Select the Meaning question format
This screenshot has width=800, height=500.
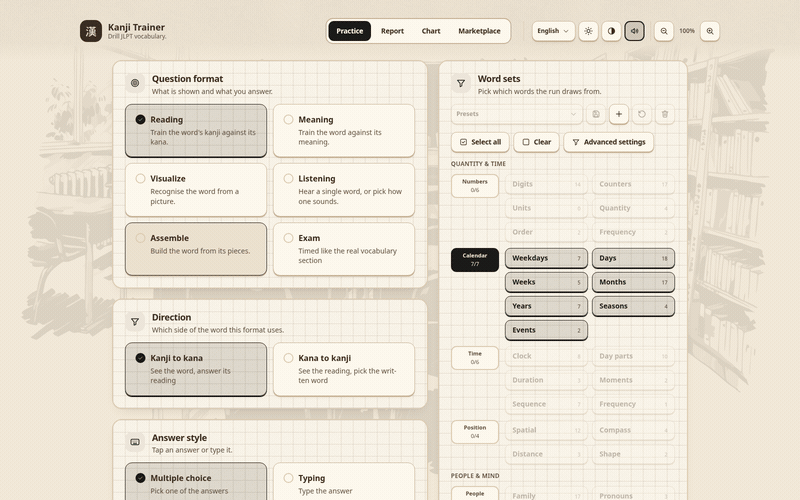344,131
